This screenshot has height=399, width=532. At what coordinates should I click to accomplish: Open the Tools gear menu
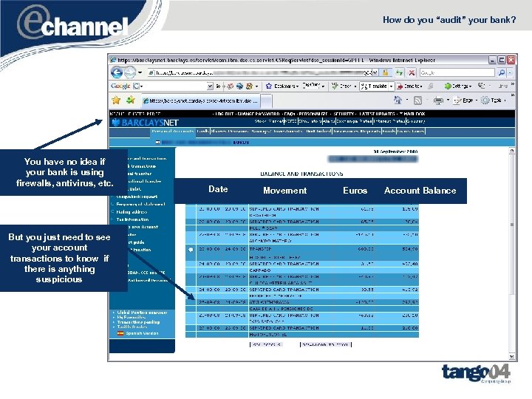point(494,100)
